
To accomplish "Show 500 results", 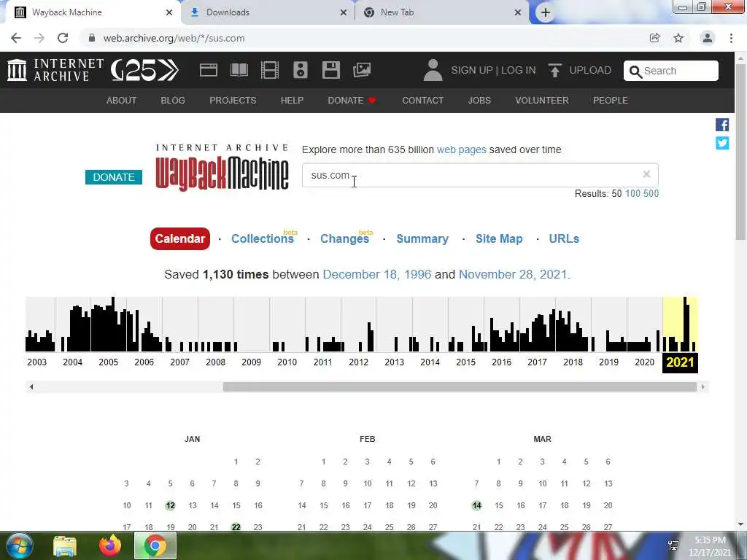I will pyautogui.click(x=651, y=193).
